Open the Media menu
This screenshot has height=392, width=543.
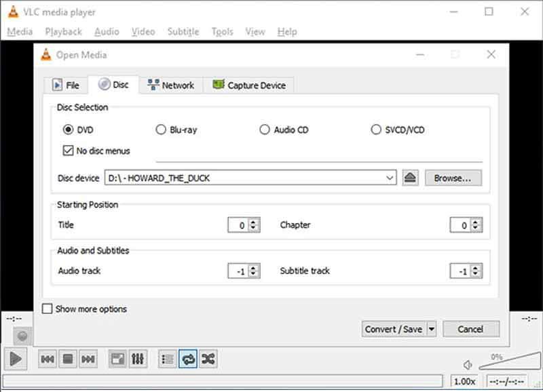[20, 32]
